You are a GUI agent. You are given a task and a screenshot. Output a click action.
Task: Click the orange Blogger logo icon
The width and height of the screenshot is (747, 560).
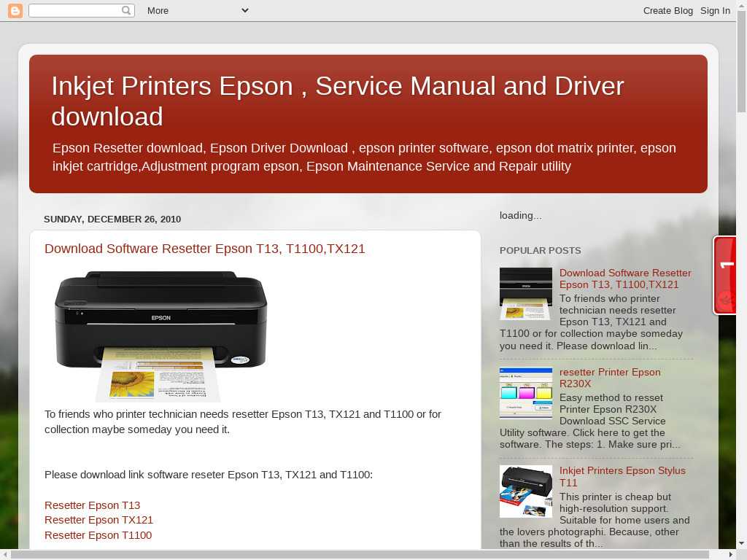[15, 10]
